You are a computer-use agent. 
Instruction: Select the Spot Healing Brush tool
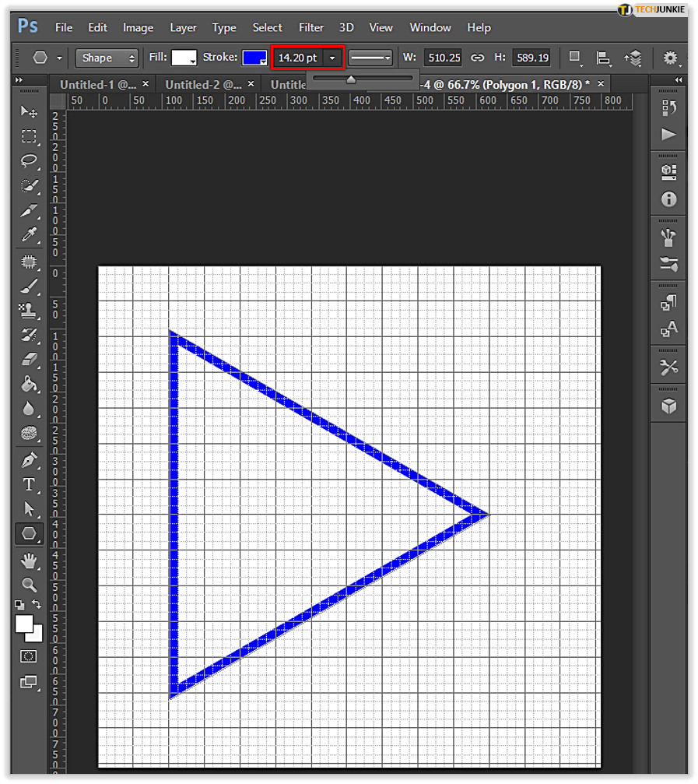click(x=29, y=262)
